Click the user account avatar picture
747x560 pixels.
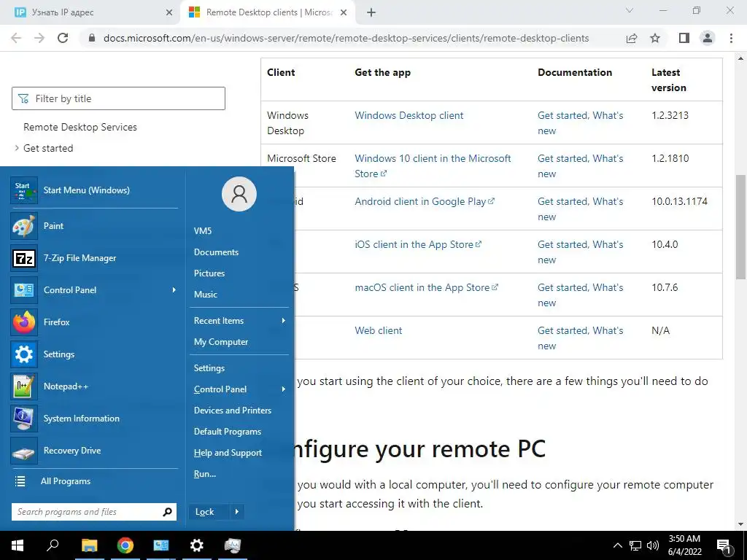click(239, 194)
